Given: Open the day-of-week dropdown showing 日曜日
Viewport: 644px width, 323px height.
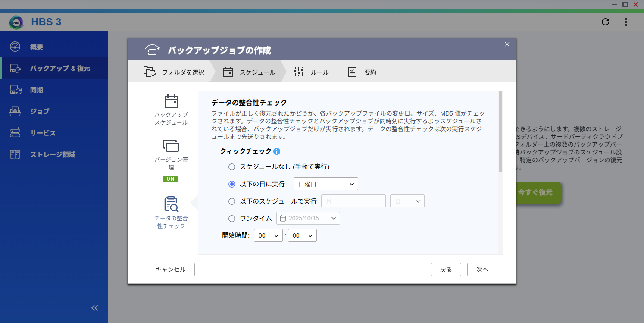Looking at the screenshot, I should coord(325,184).
